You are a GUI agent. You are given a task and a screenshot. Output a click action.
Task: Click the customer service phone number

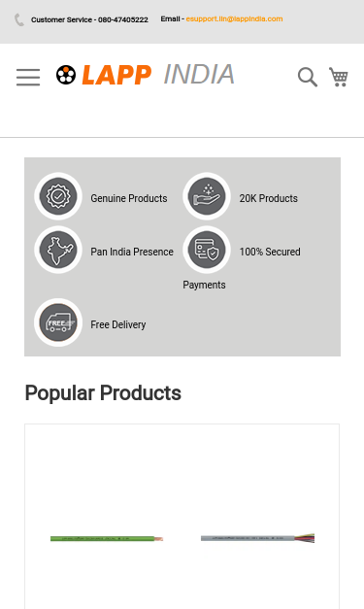pos(122,19)
